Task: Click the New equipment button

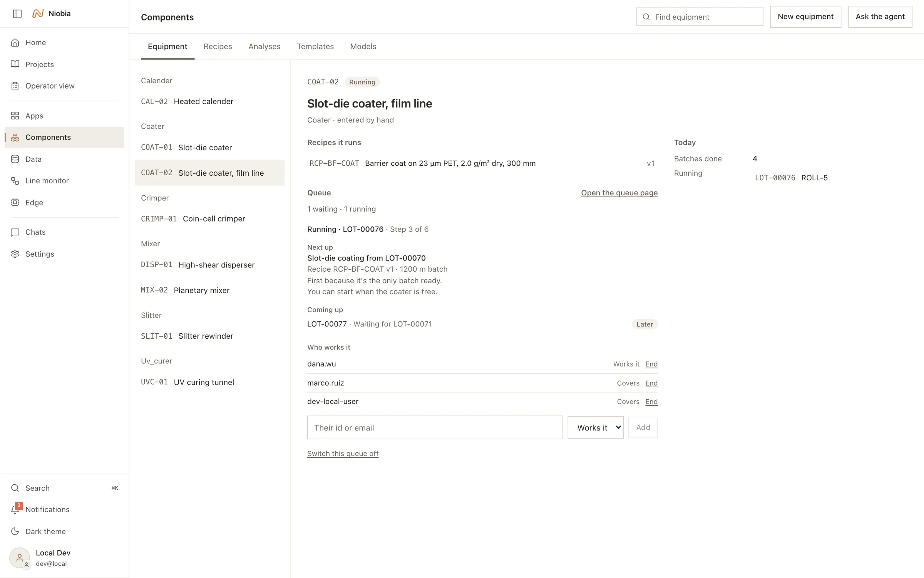Action: click(x=805, y=17)
